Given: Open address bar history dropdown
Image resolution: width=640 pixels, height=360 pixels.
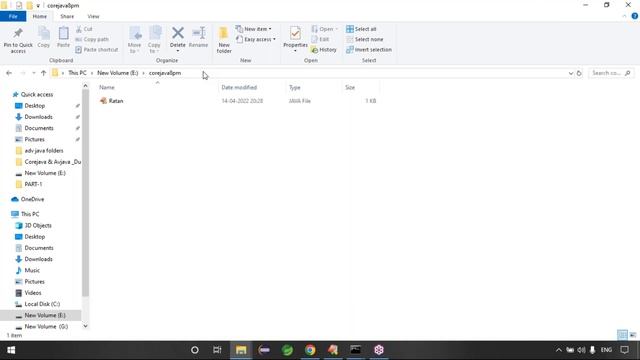Looking at the screenshot, I should 571,73.
